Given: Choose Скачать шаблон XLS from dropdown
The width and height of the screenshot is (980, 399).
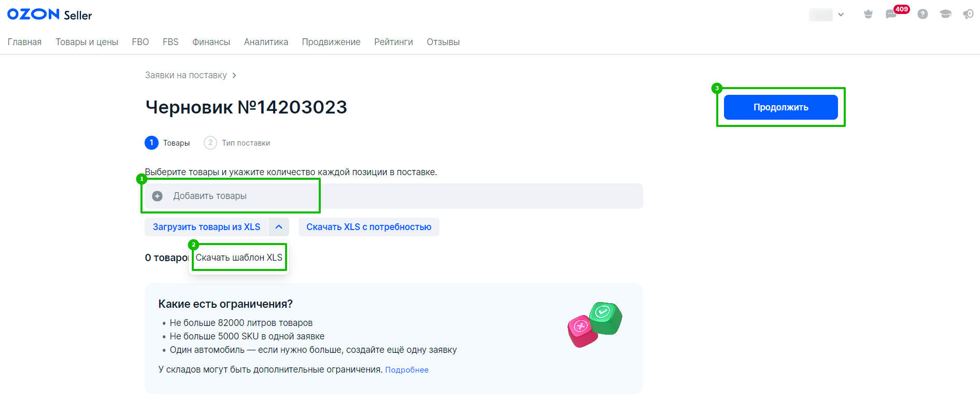Looking at the screenshot, I should 239,258.
